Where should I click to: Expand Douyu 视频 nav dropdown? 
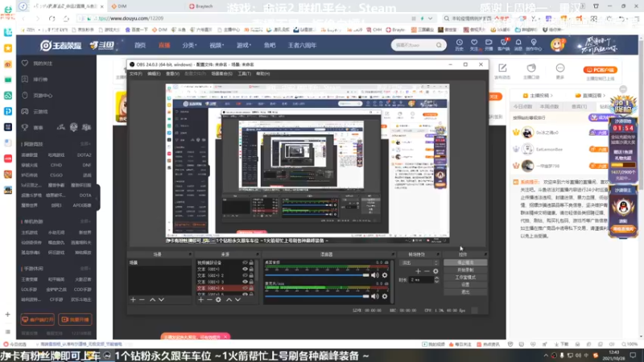click(x=217, y=45)
